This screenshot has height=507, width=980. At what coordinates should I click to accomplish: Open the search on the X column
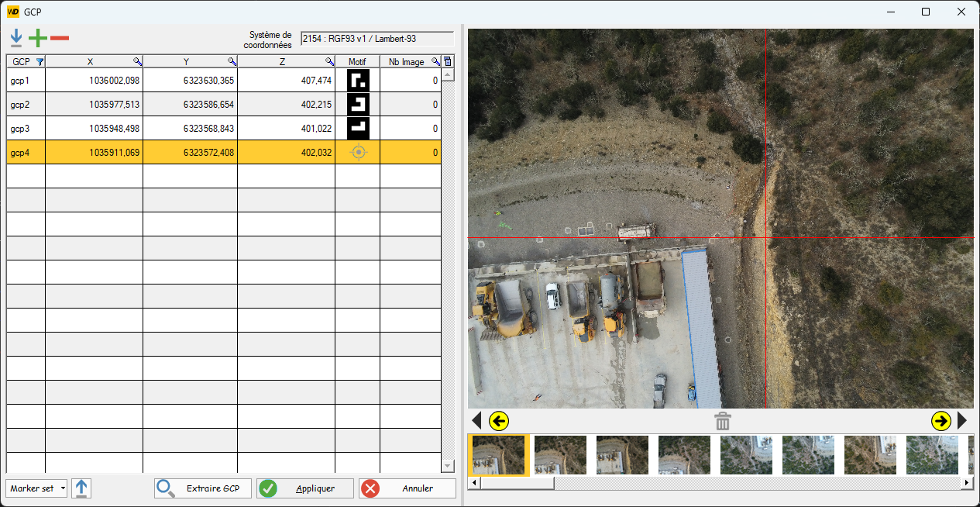[136, 61]
